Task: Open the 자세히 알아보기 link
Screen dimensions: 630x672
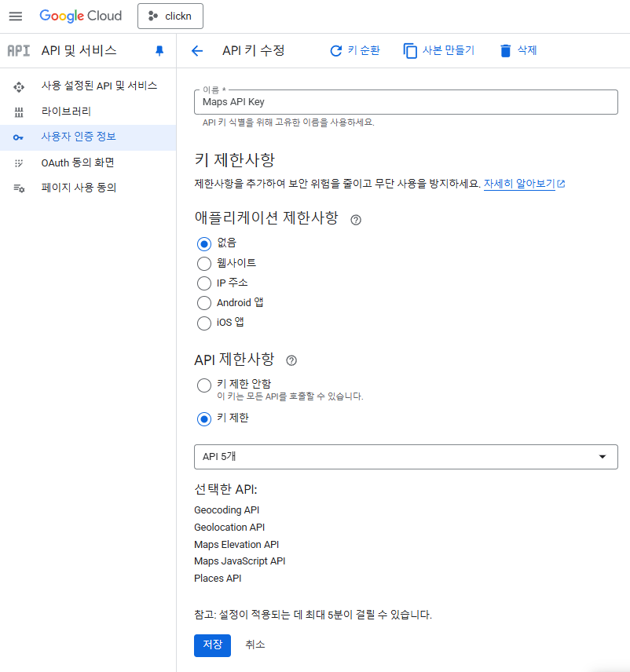Action: (519, 184)
